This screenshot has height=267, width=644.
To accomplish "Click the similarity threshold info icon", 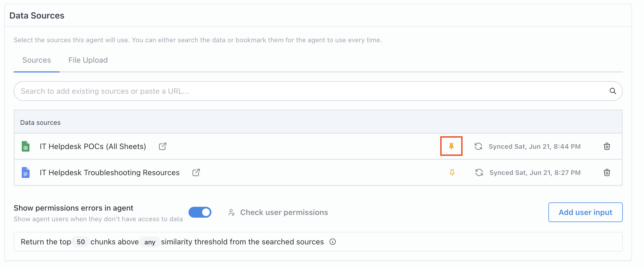I will pyautogui.click(x=333, y=242).
